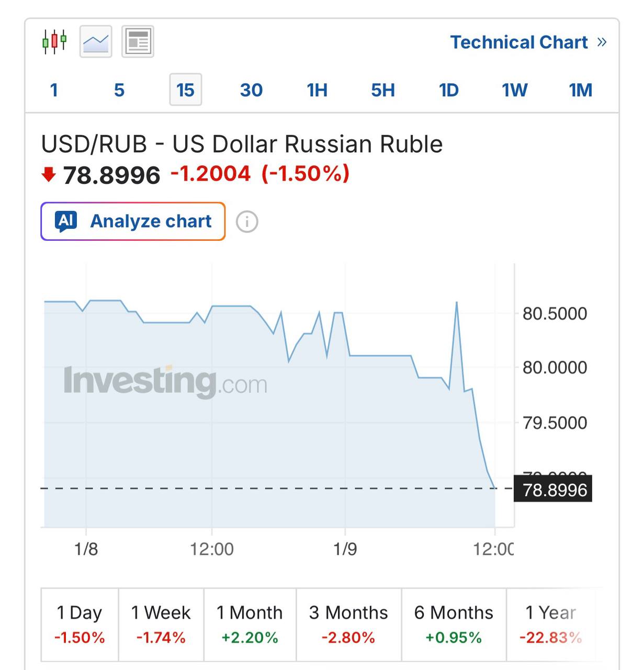Set chart interval to 1W
644x670 pixels.
(x=515, y=90)
